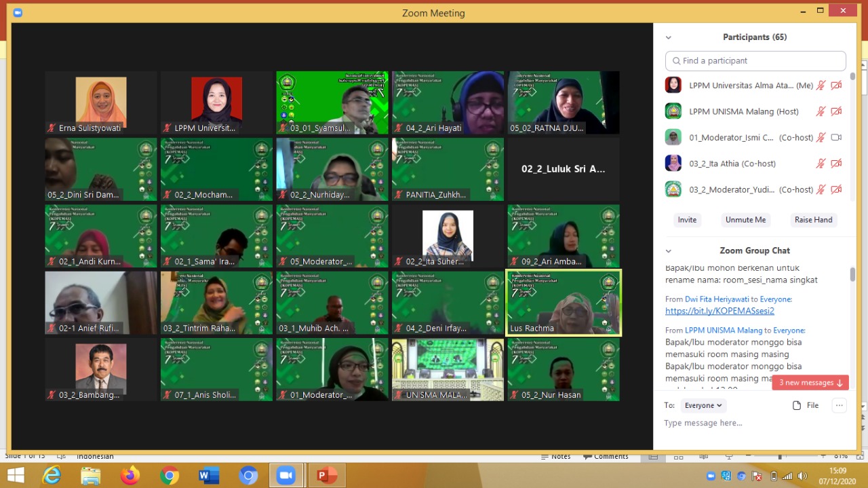Collapse the Participants panel chevron

point(669,38)
